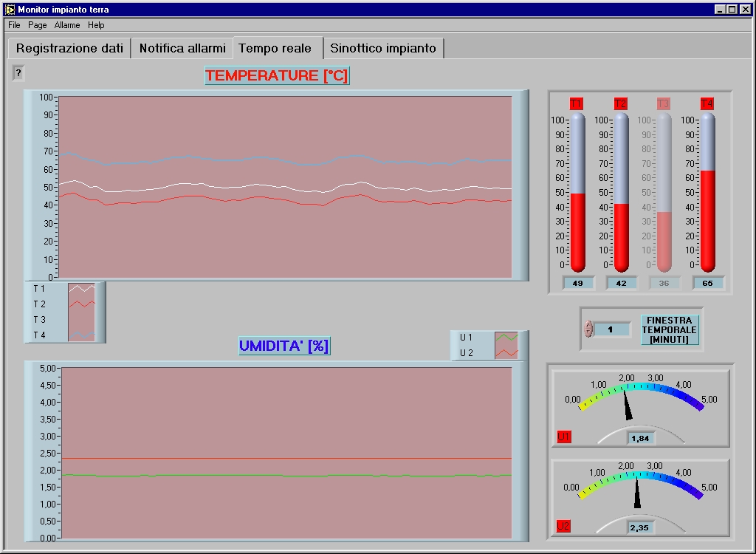The height and width of the screenshot is (554, 756).
Task: Open the Sinottico impianto tab
Action: coord(383,48)
